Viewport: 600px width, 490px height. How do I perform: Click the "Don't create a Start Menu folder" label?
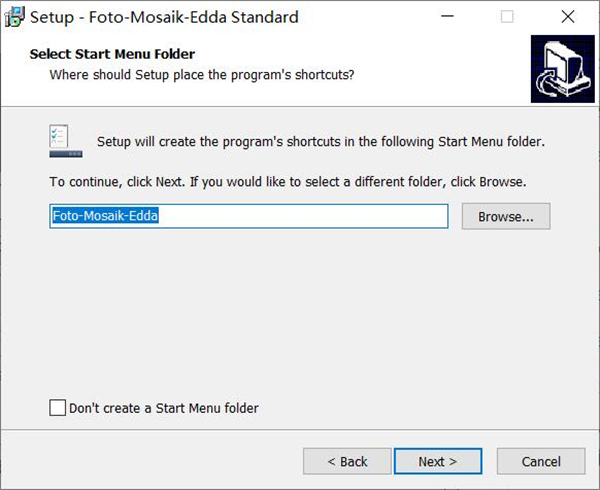coord(164,408)
